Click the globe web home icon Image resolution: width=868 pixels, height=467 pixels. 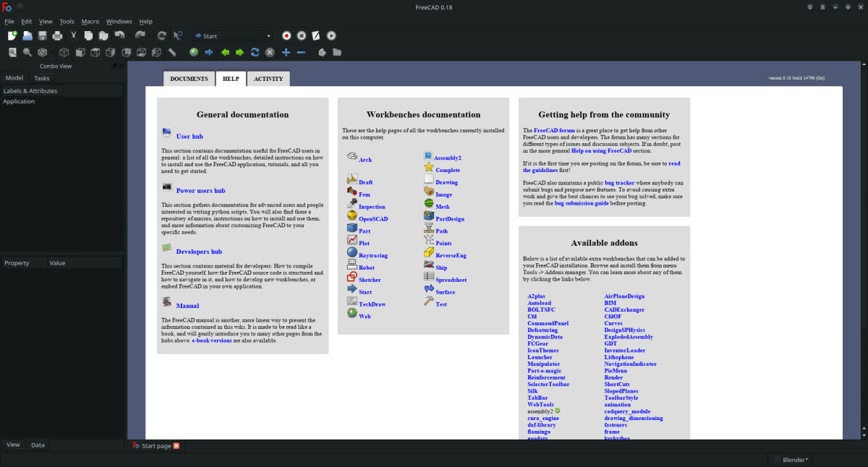tap(194, 52)
